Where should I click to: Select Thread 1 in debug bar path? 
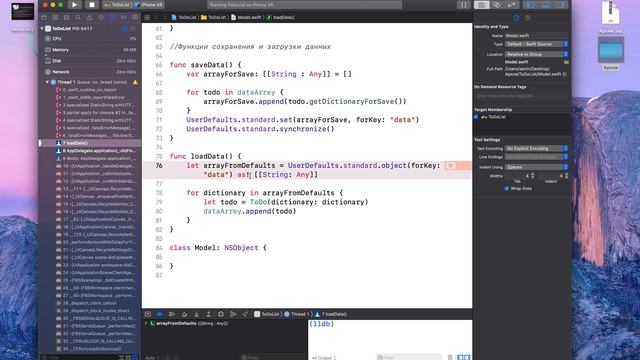(297, 314)
